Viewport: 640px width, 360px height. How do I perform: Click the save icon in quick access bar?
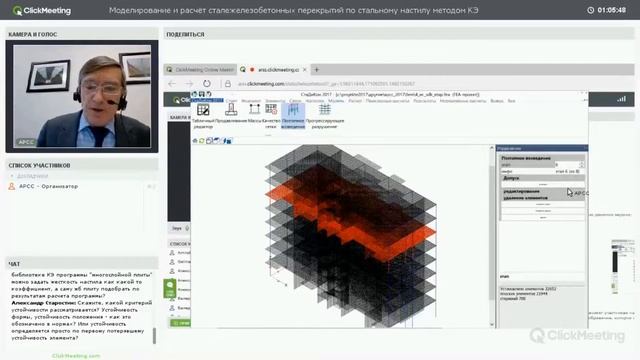click(202, 94)
